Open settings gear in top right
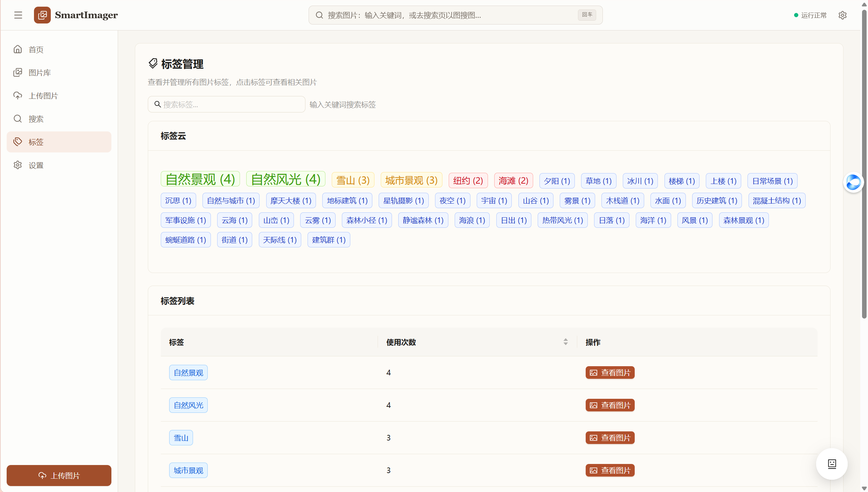This screenshot has height=492, width=868. pos(842,15)
